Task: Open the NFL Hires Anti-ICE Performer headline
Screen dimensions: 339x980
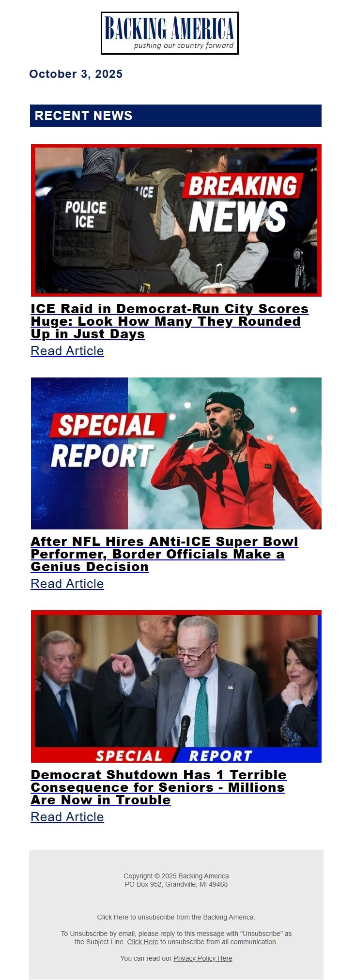Action: pyautogui.click(x=165, y=554)
